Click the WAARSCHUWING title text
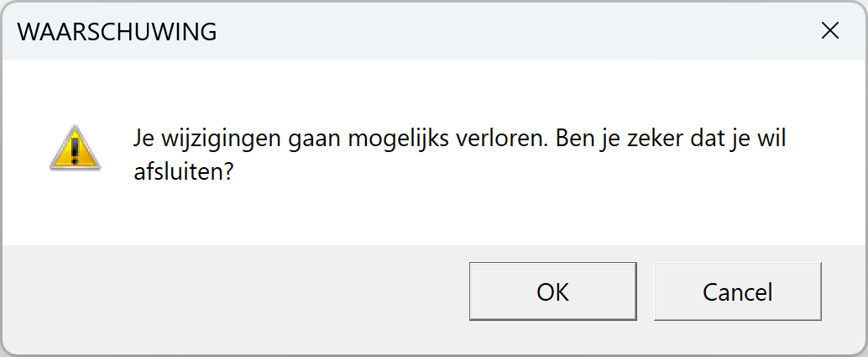This screenshot has height=357, width=868. coord(118,32)
